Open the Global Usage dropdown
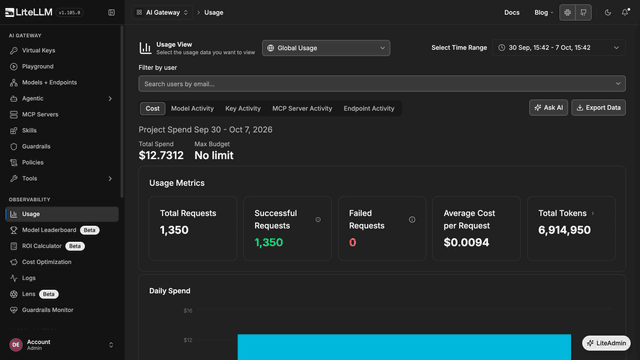This screenshot has height=360, width=640. click(x=326, y=48)
